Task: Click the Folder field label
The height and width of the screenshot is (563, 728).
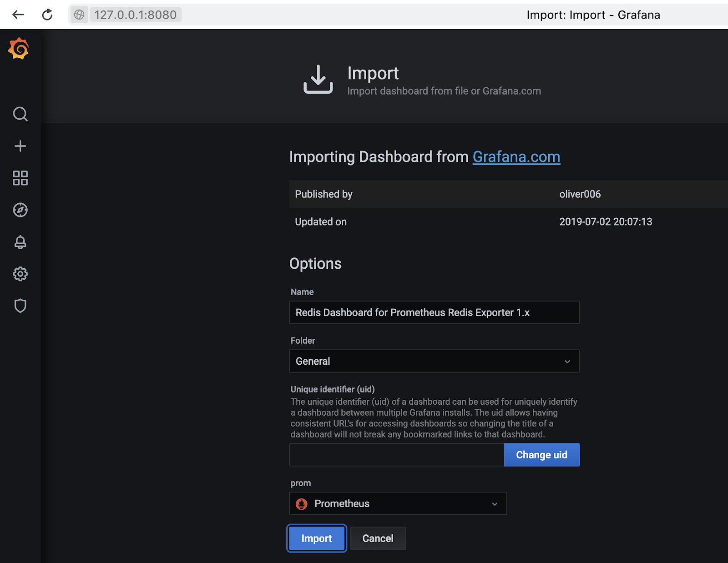Action: pos(303,341)
